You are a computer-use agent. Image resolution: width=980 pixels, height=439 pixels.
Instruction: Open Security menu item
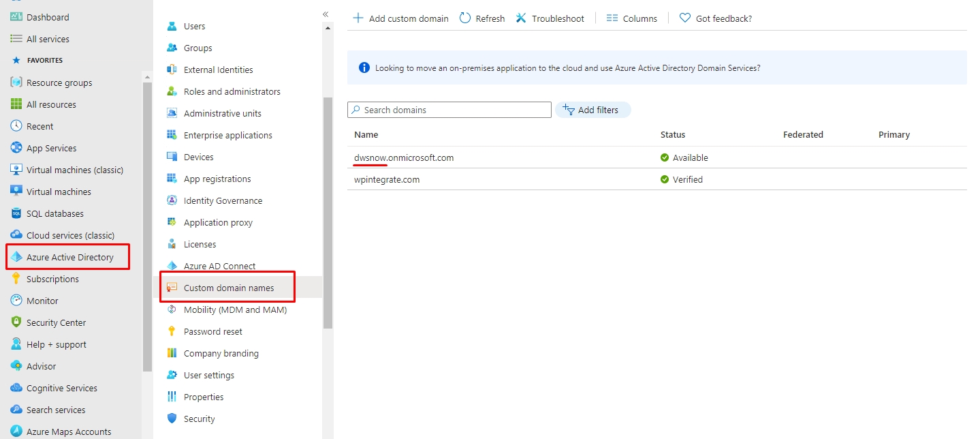pos(199,419)
